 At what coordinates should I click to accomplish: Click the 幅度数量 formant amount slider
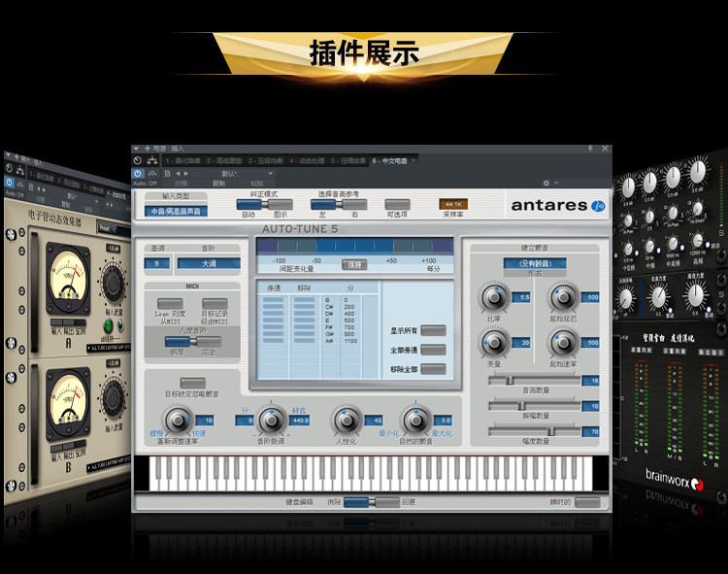click(535, 431)
